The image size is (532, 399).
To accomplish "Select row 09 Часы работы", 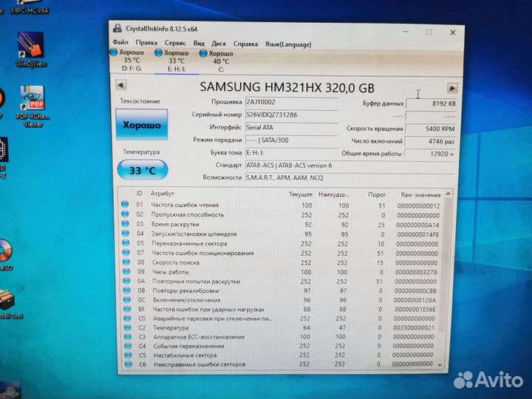I will pos(281,272).
